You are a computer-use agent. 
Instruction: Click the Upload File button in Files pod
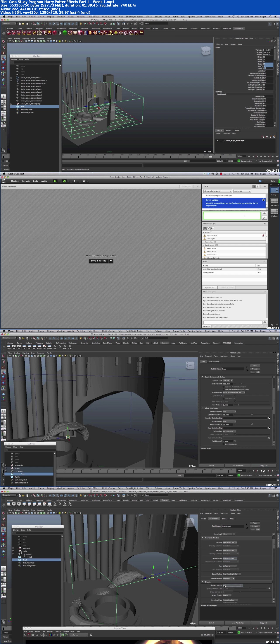click(210, 287)
